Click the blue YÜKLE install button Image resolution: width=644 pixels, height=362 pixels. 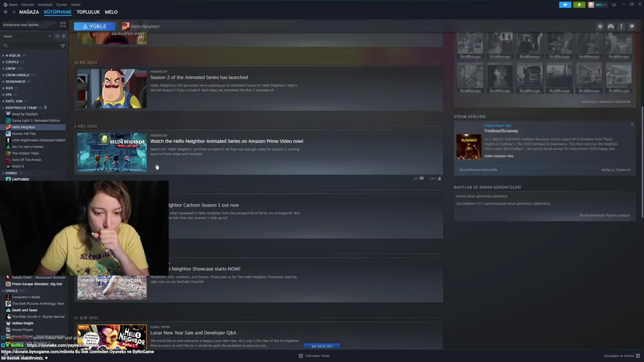pos(95,26)
